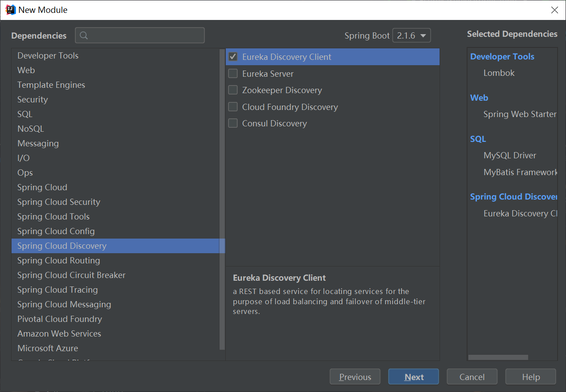Select MySQL Driver in selected list
566x392 pixels.
[x=510, y=155]
